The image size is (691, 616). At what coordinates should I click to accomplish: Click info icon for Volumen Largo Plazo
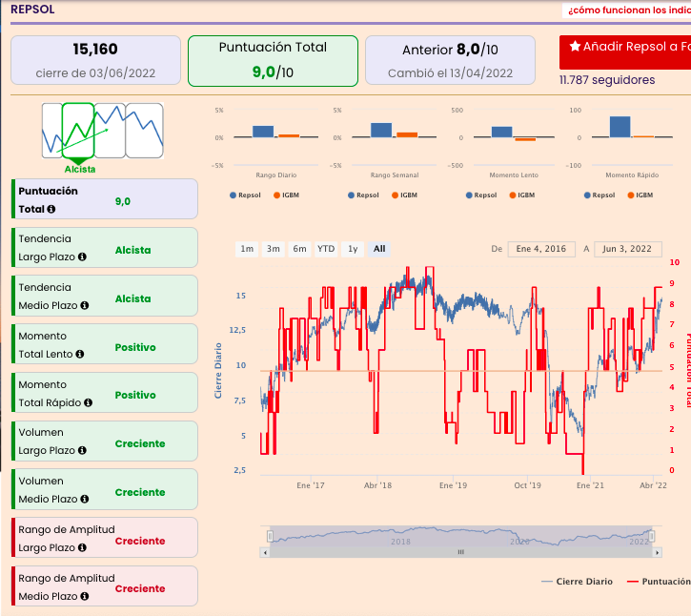pyautogui.click(x=82, y=450)
